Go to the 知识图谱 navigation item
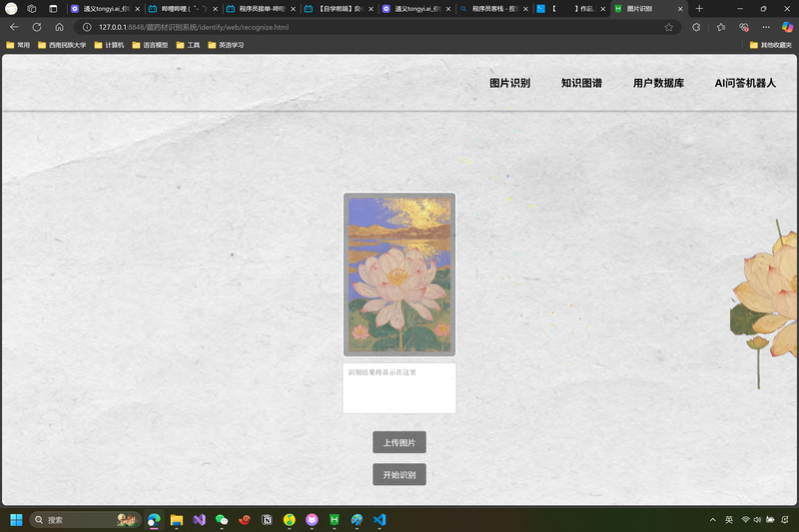 (x=581, y=83)
